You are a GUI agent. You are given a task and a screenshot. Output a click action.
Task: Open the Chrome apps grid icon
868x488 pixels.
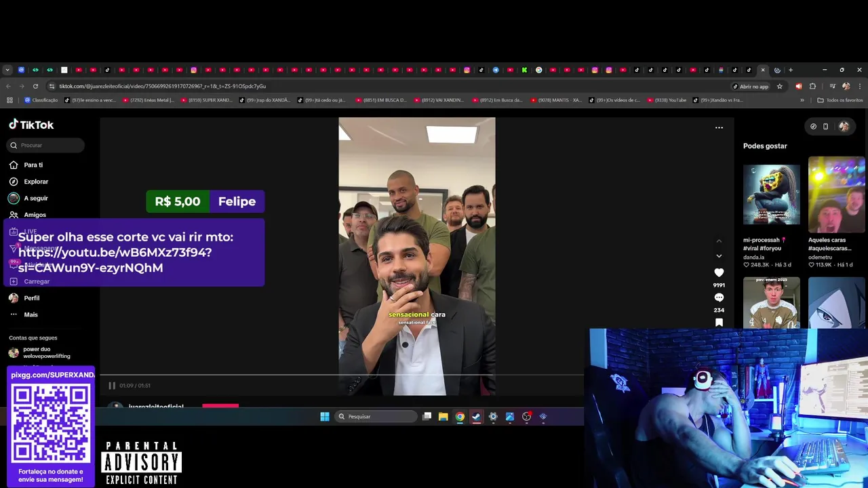pos(9,100)
